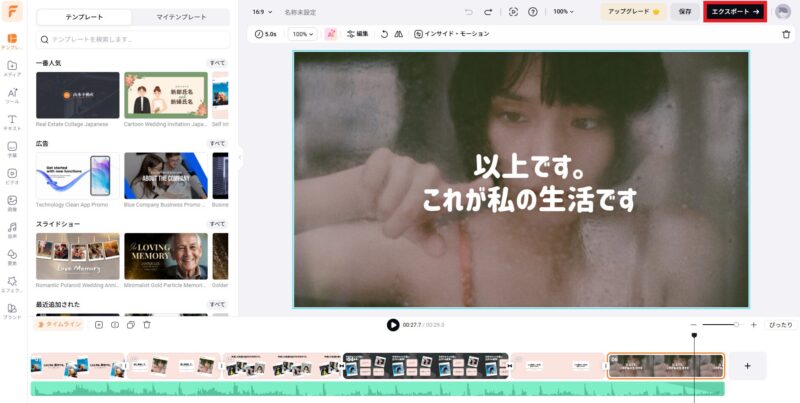Screen dimensions: 800x403
Task: Toggle the タイムライン view button
Action: [x=59, y=324]
